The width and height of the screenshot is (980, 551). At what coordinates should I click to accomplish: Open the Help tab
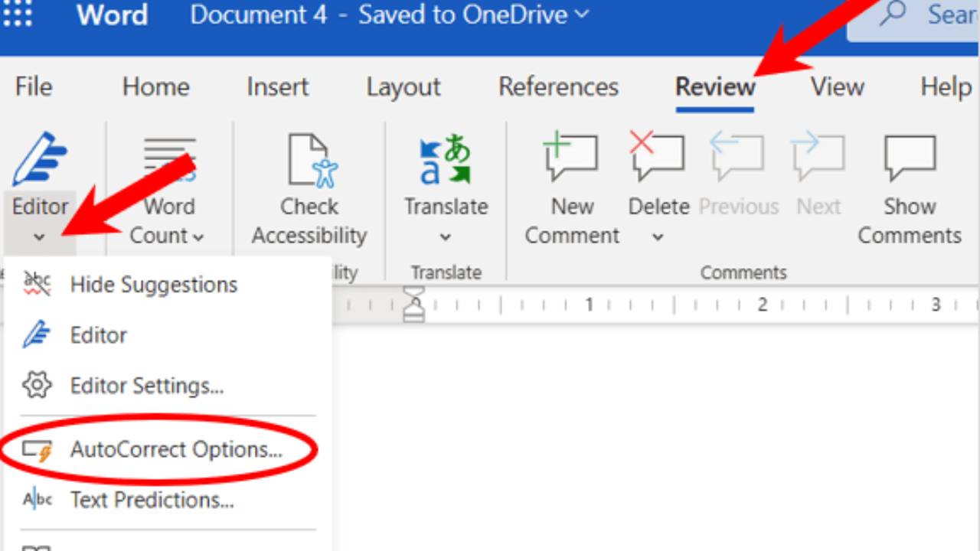tap(946, 86)
